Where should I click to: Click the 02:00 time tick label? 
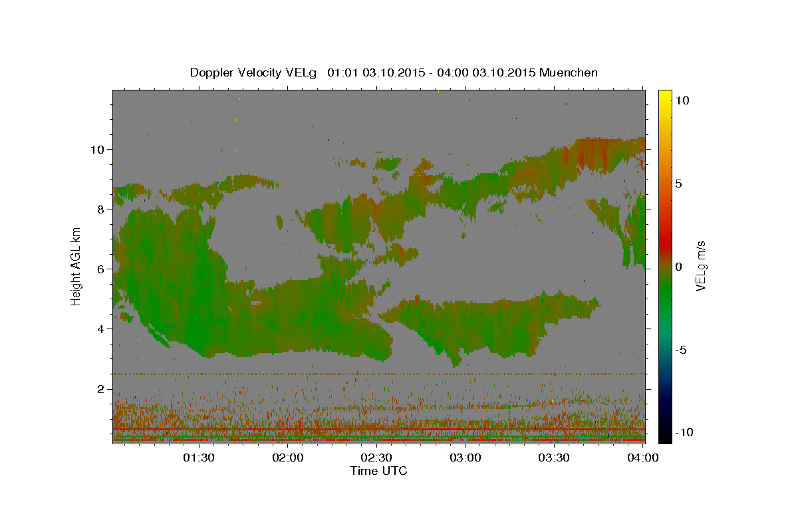coord(288,458)
